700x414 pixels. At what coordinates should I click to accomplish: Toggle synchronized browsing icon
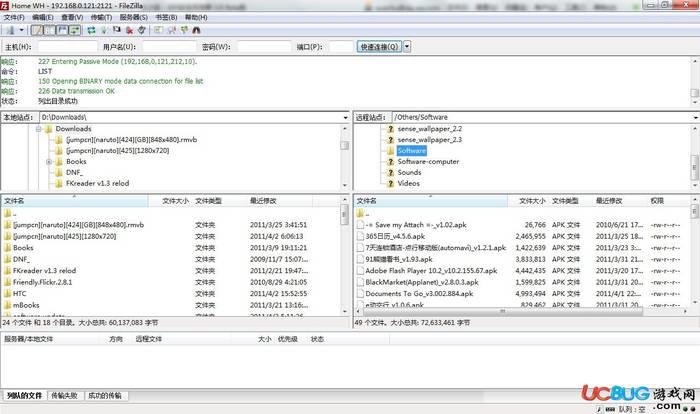[x=184, y=30]
